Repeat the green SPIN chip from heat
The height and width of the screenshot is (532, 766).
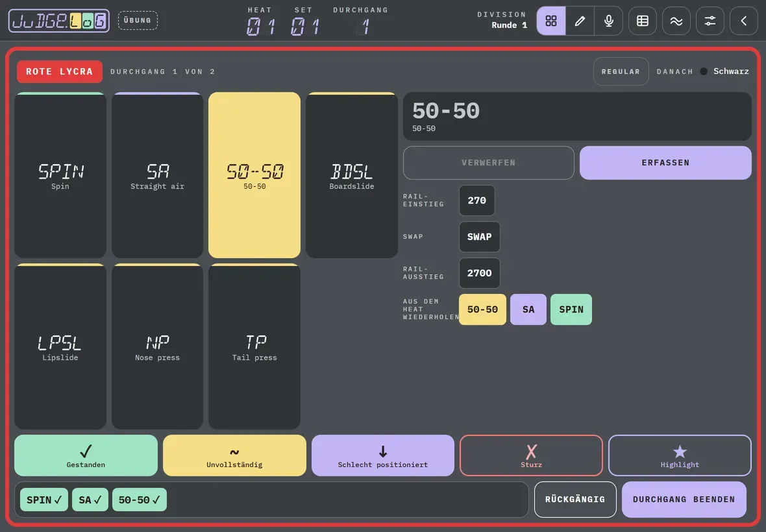(x=571, y=309)
